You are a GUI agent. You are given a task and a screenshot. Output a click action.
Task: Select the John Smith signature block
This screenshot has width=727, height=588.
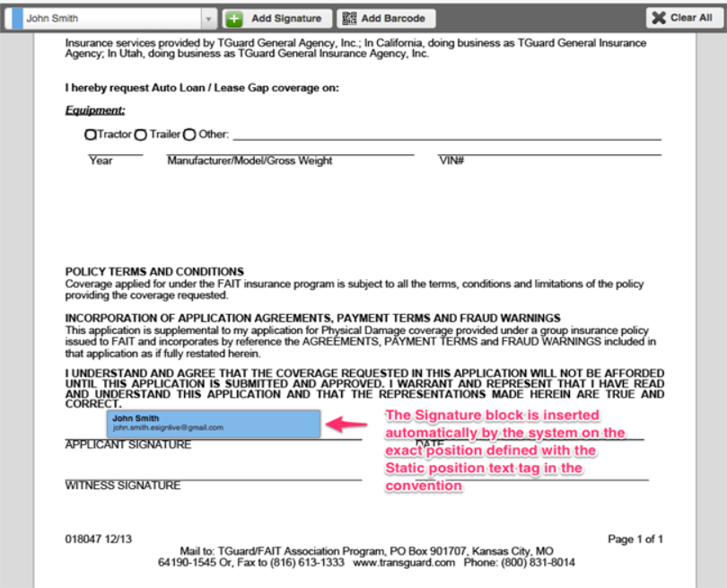pyautogui.click(x=214, y=423)
